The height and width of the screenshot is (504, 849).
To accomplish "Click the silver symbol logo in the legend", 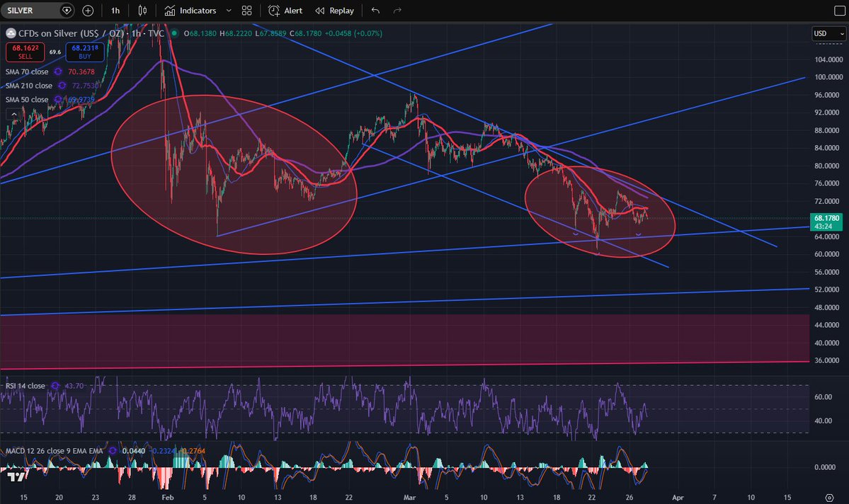I will 11,33.
